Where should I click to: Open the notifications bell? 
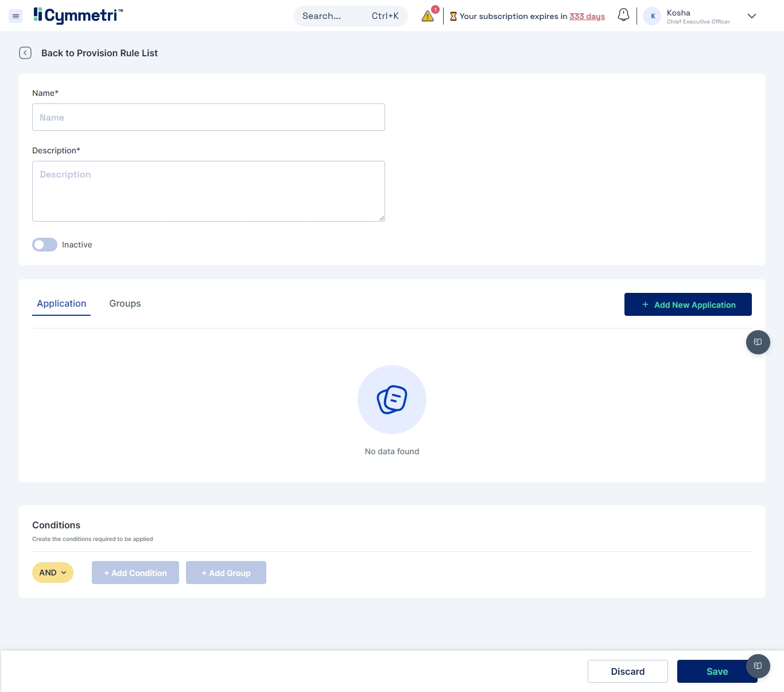click(x=623, y=16)
